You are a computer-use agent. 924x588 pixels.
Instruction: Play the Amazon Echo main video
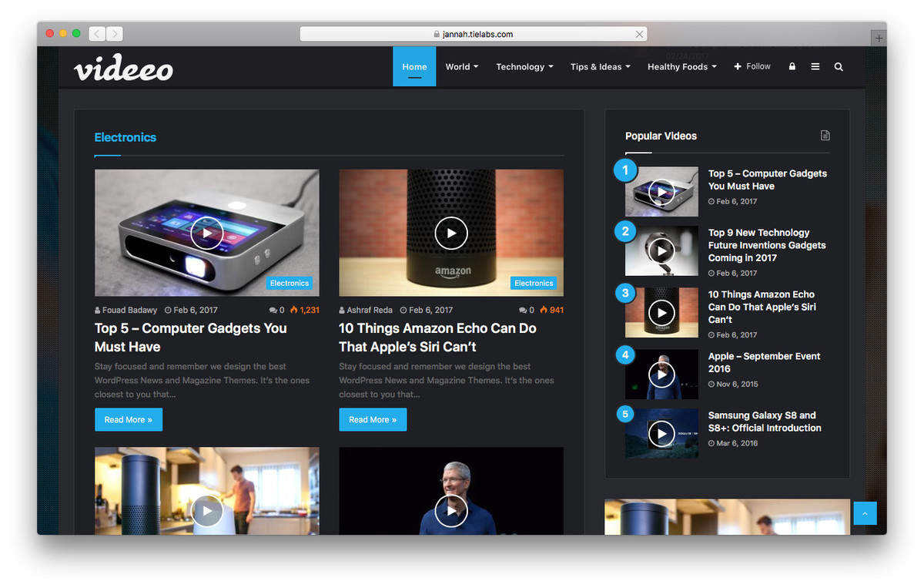click(451, 233)
